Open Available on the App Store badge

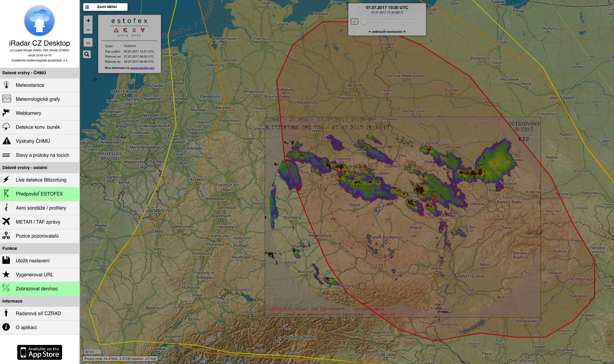pyautogui.click(x=40, y=352)
